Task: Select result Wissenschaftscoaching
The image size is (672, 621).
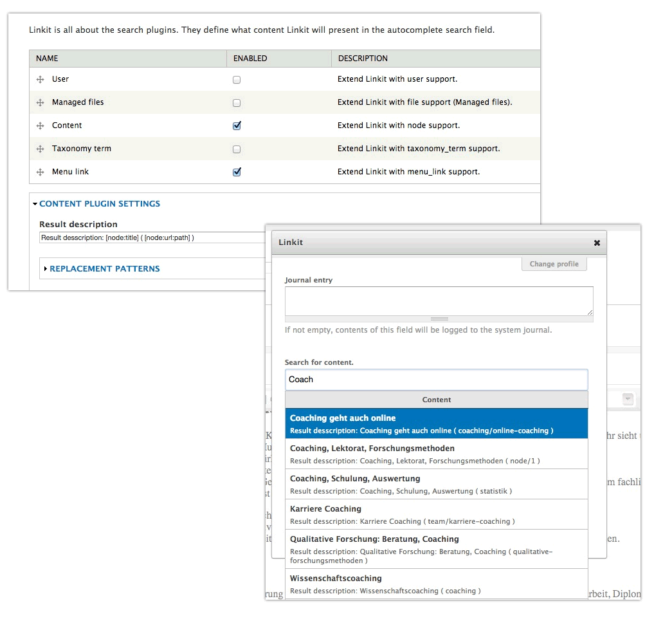Action: point(436,584)
